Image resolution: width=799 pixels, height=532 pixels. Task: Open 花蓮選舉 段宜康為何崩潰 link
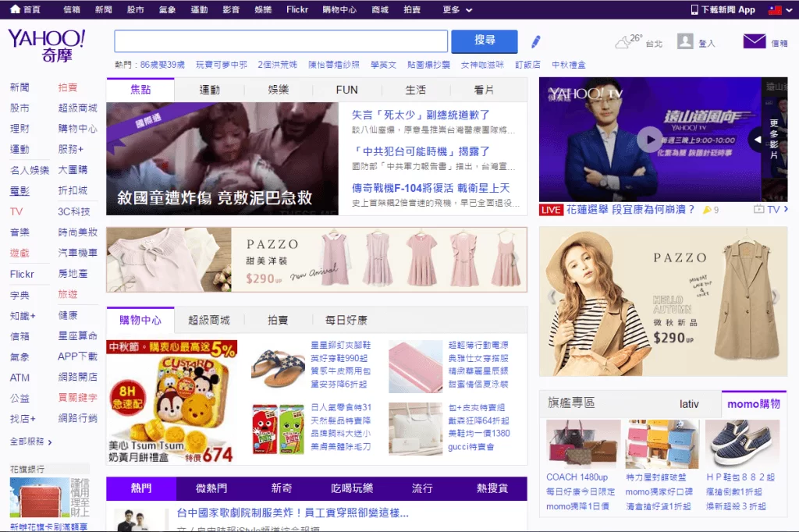click(x=630, y=209)
